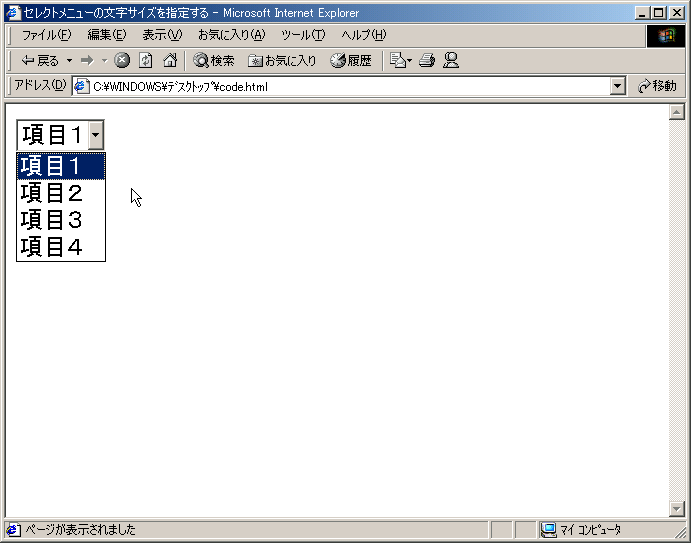Click the select menu's dropdown arrow
691x543 pixels.
pyautogui.click(x=96, y=135)
